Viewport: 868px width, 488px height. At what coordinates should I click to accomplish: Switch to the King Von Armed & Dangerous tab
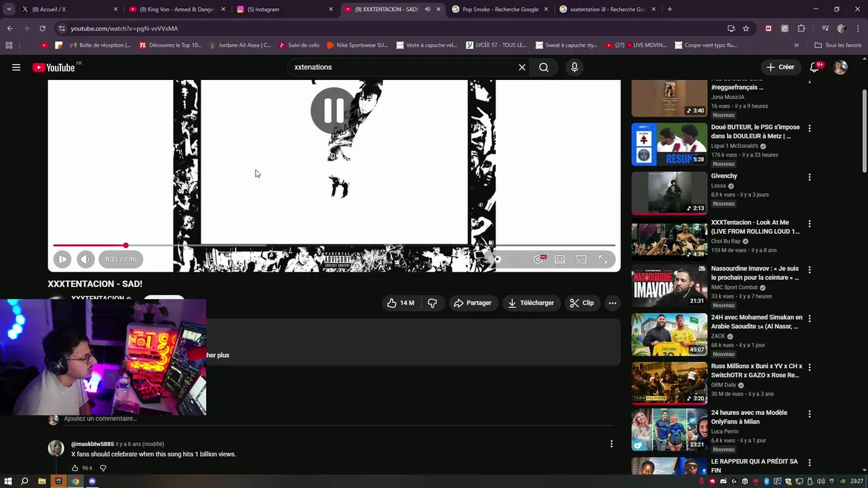coord(176,9)
